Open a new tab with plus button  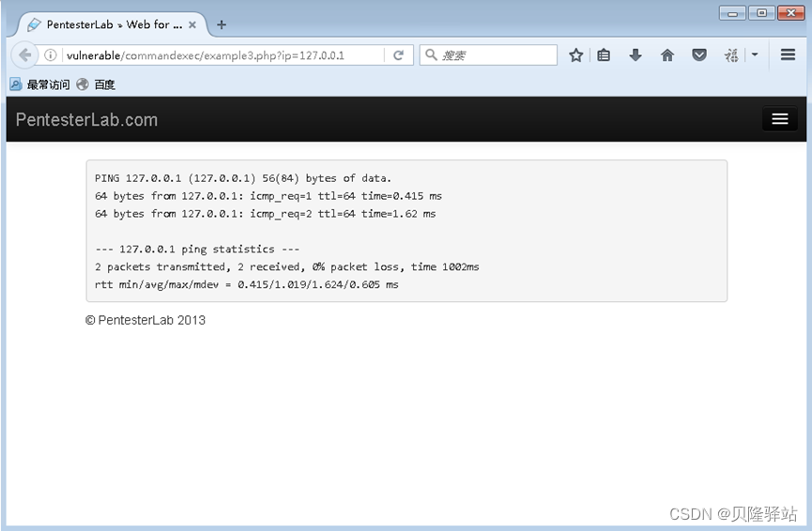pyautogui.click(x=222, y=24)
